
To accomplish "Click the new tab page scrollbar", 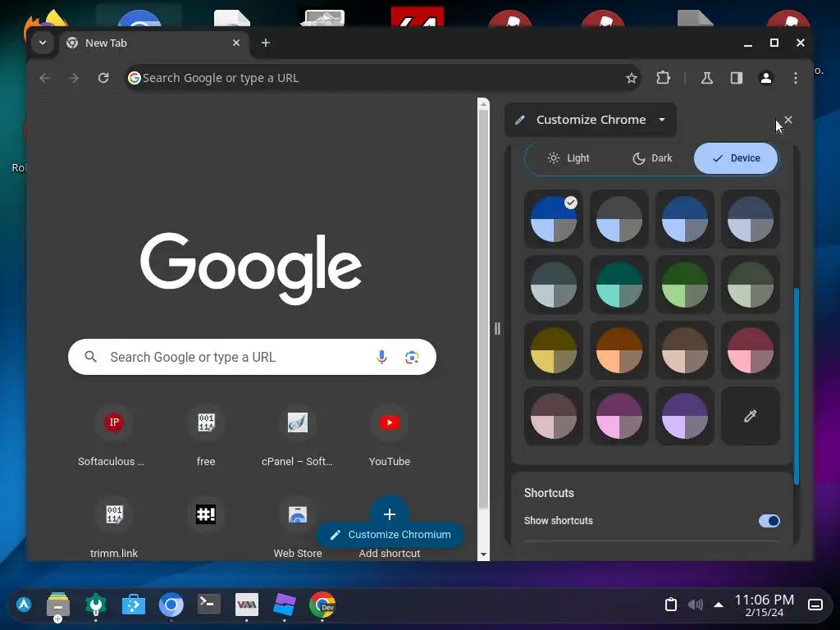I will (483, 308).
